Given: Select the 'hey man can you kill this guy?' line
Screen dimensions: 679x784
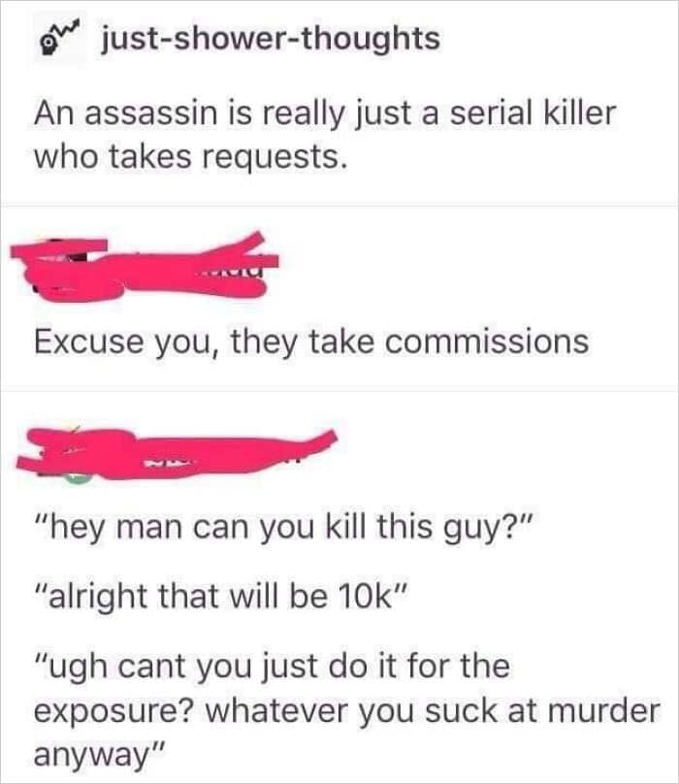Looking at the screenshot, I should (x=284, y=528).
